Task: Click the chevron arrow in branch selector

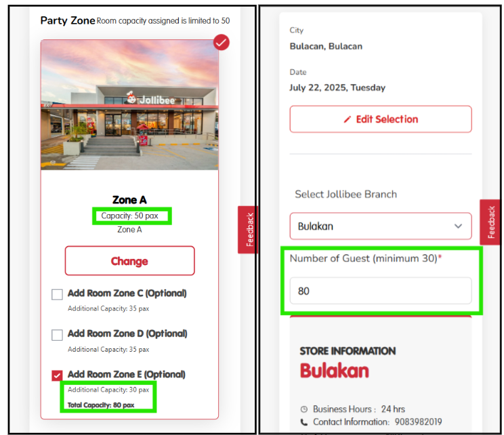Action: pyautogui.click(x=459, y=226)
